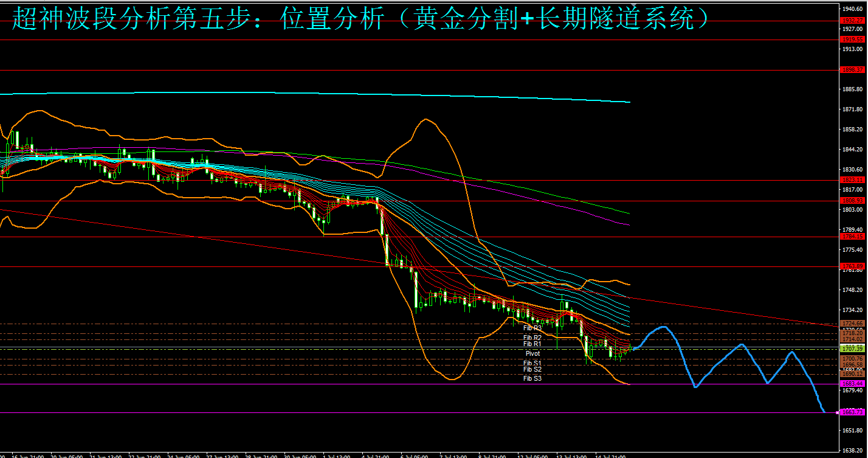Screen dimensions: 868x458
Task: Click the green 1707.39 pivot price label
Action: coord(852,349)
